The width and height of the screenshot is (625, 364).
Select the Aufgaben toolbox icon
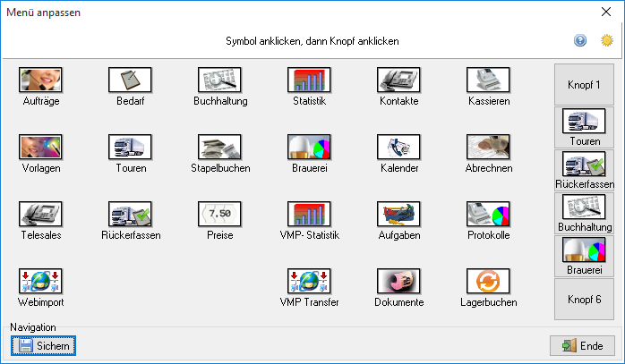coord(398,214)
